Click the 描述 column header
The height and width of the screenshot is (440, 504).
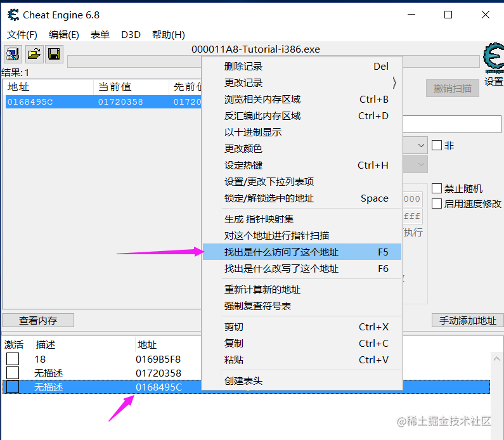pyautogui.click(x=46, y=344)
